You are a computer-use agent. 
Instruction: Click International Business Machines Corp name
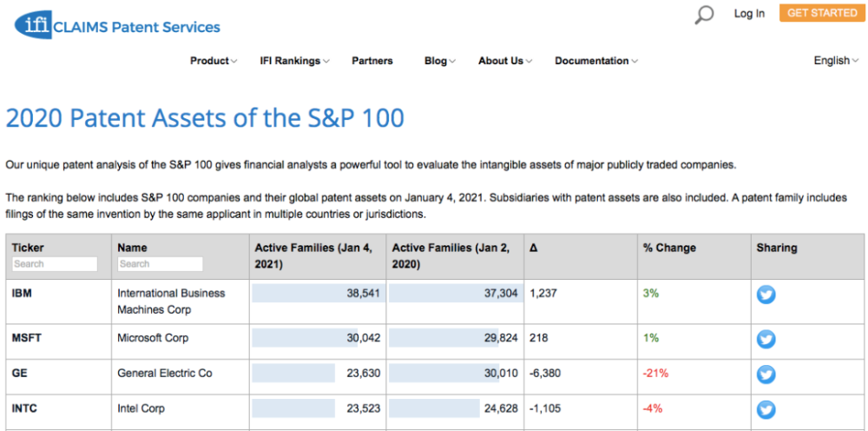(x=171, y=302)
